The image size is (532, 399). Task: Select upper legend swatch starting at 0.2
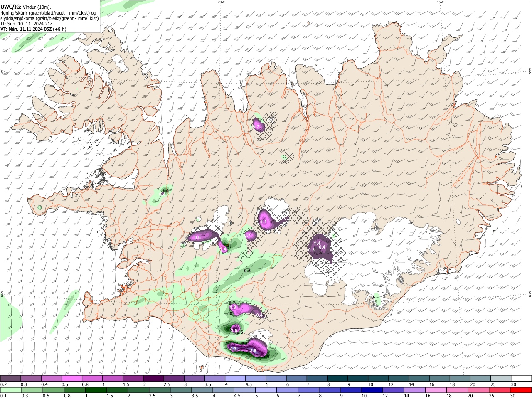point(10,378)
